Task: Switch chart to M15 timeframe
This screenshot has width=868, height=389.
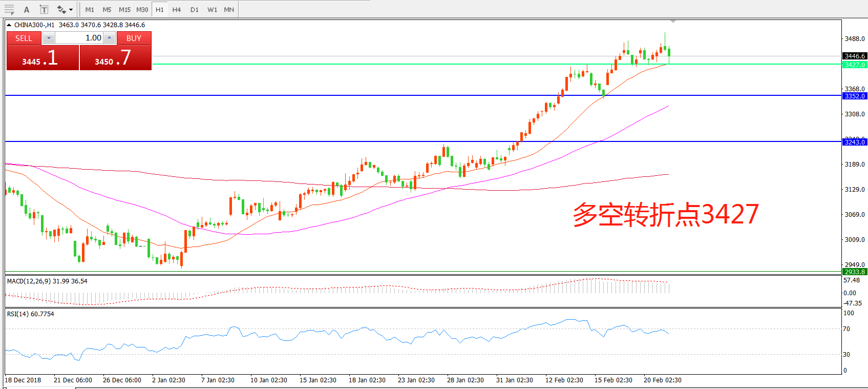Action: click(124, 9)
